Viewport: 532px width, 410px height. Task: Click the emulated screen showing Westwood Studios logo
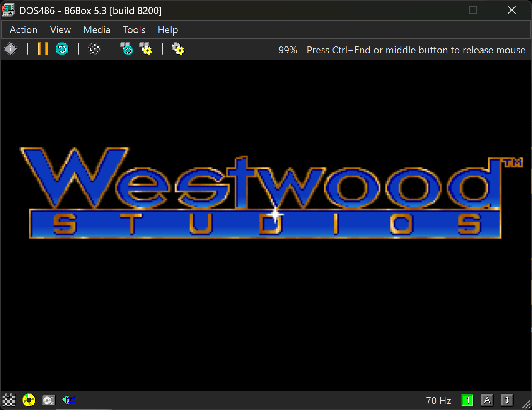[266, 225]
